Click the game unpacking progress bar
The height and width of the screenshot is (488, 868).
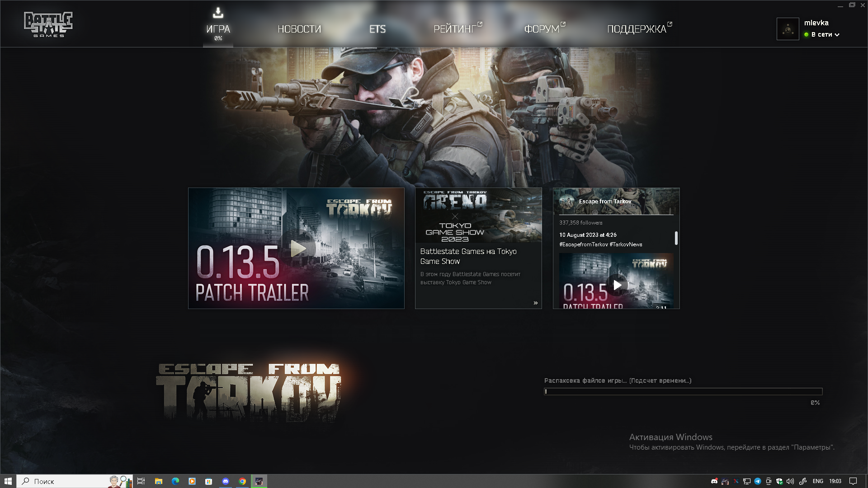(x=683, y=391)
